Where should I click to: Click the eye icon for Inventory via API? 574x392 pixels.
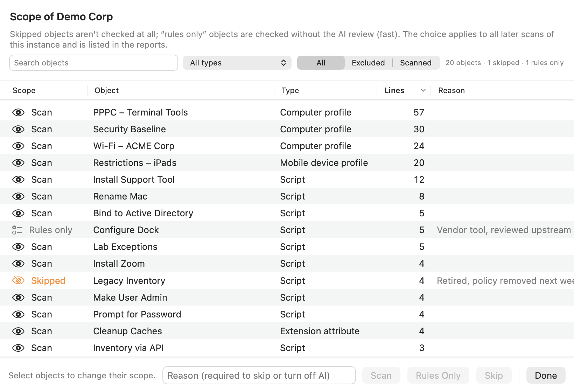18,348
